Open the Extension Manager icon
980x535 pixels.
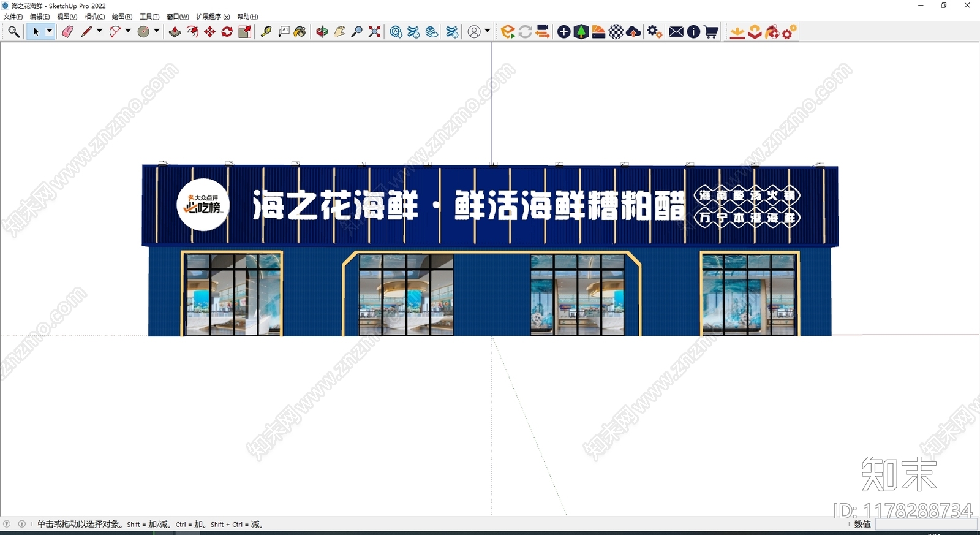pyautogui.click(x=452, y=32)
